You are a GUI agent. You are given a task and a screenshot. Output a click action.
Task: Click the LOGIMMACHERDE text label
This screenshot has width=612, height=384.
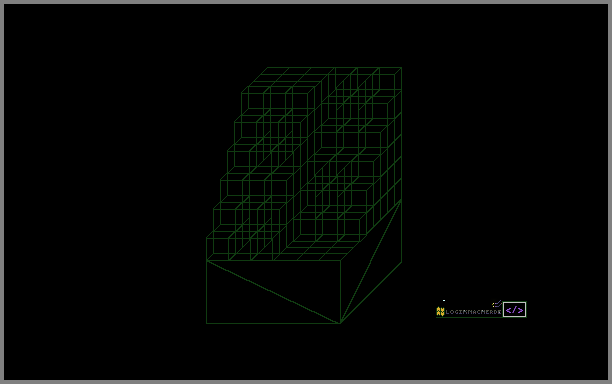click(473, 312)
